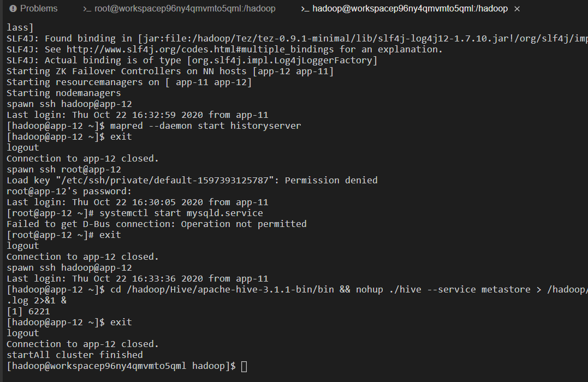Click the root terminal prompt icon
588x382 pixels.
(x=87, y=9)
